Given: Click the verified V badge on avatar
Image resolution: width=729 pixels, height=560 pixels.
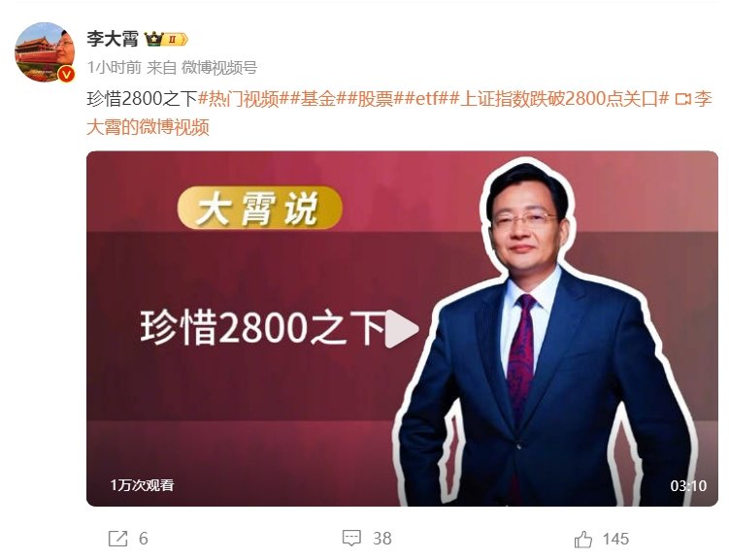Looking at the screenshot, I should (x=67, y=74).
